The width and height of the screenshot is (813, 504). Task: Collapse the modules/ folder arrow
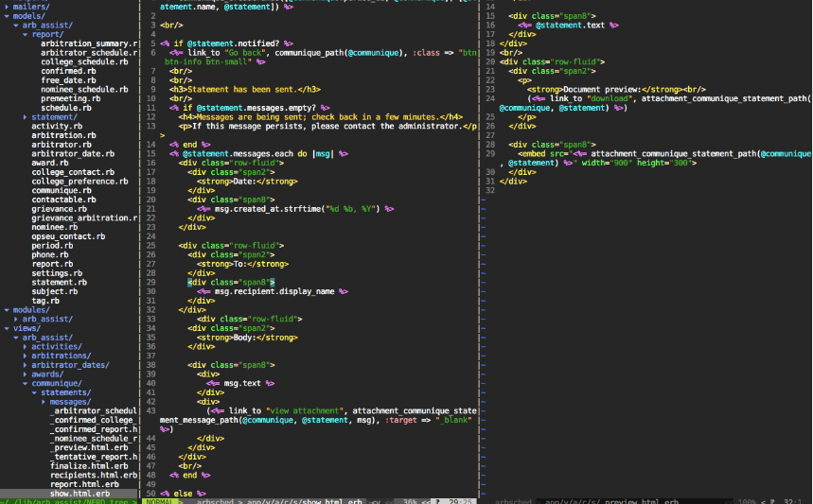pos(7,310)
